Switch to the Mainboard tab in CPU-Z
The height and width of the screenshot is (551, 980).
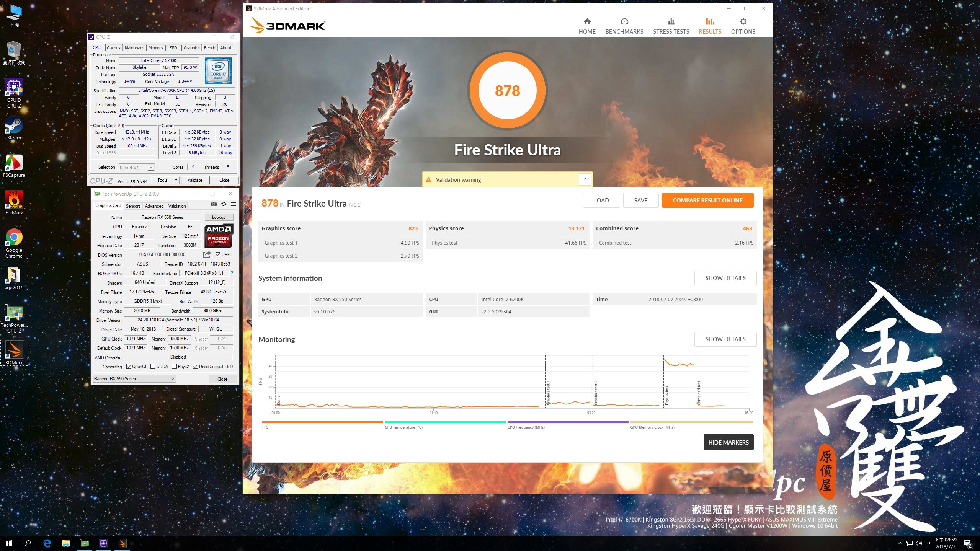click(x=134, y=47)
